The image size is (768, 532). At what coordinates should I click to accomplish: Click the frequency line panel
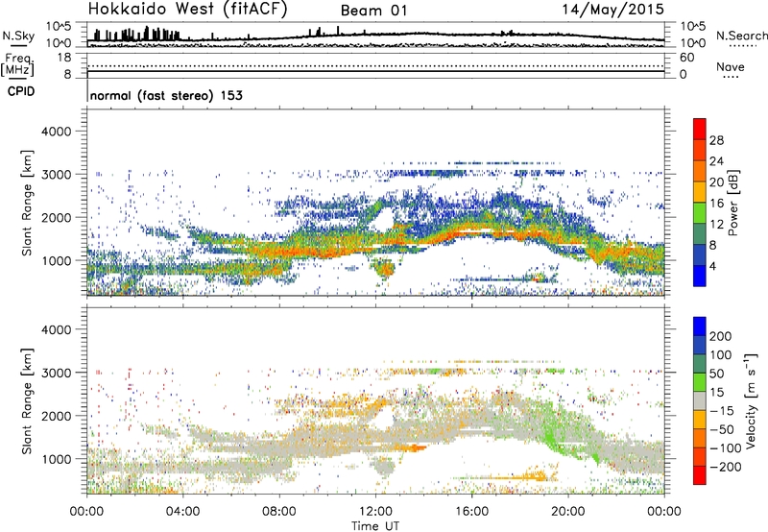click(x=375, y=65)
